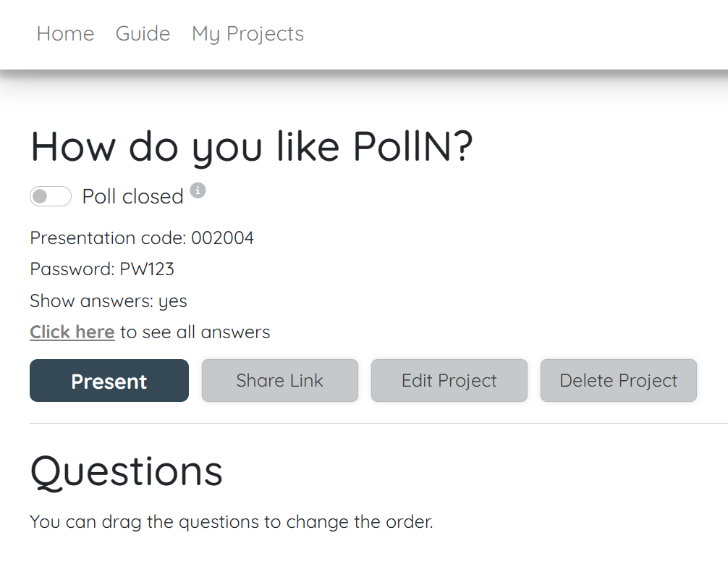The image size is (728, 580).
Task: Switch the poll open using the slider toggle
Action: pos(50,196)
